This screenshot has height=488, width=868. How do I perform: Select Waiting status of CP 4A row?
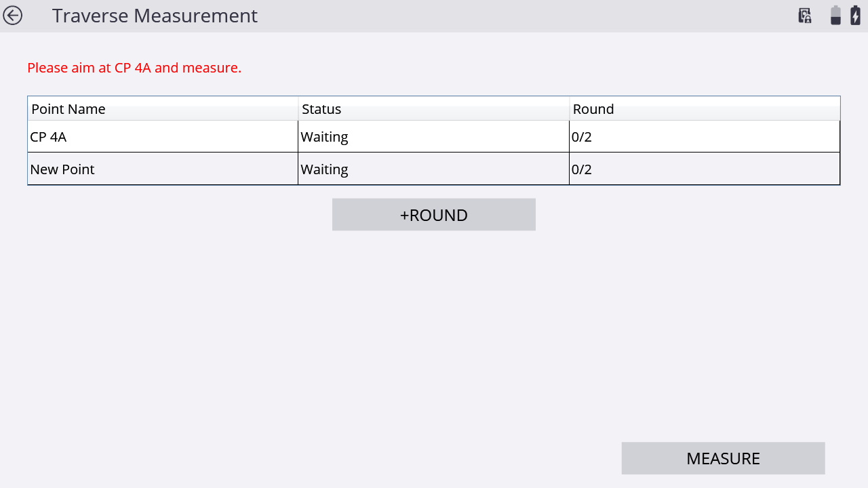coord(434,137)
